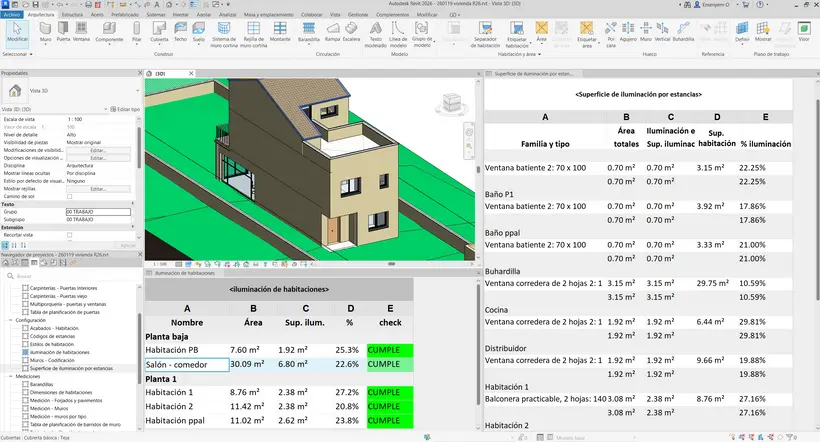
Task: Click the green CUMPLE cell for Habitación PB
Action: point(390,350)
